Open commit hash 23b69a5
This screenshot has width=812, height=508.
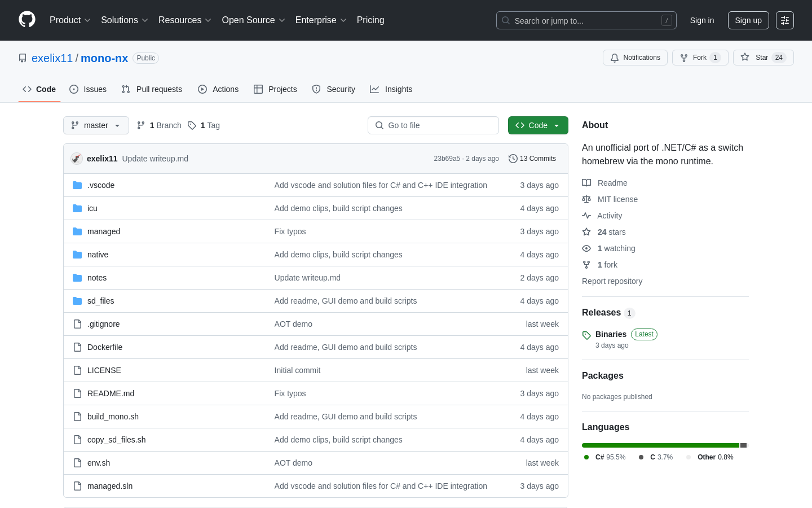point(447,159)
